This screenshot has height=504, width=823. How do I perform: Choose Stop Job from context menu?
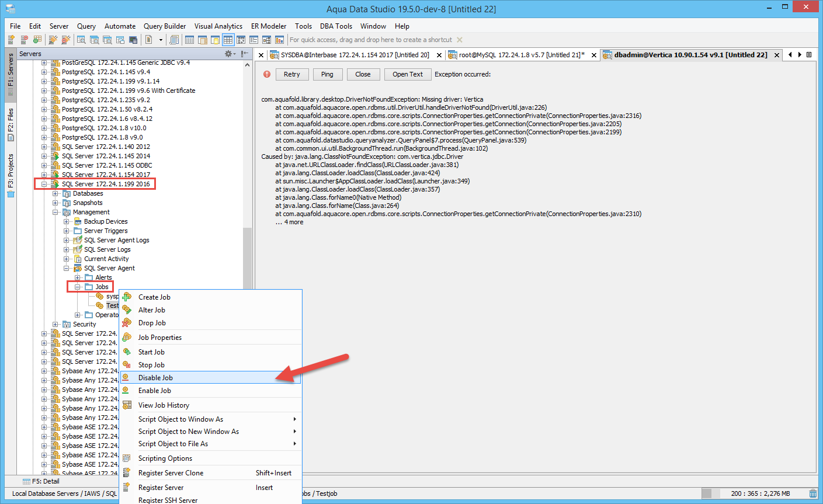coord(211,365)
